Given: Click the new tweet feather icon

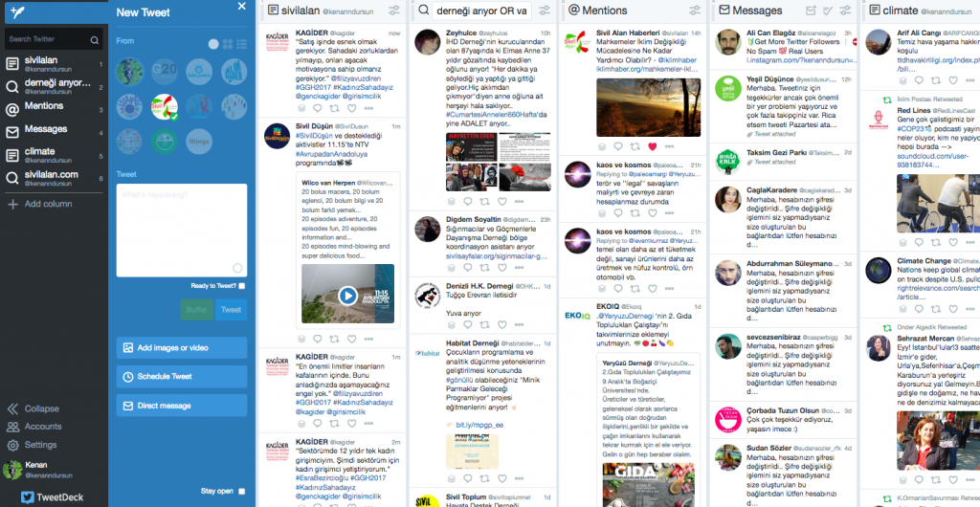Looking at the screenshot, I should [15, 12].
